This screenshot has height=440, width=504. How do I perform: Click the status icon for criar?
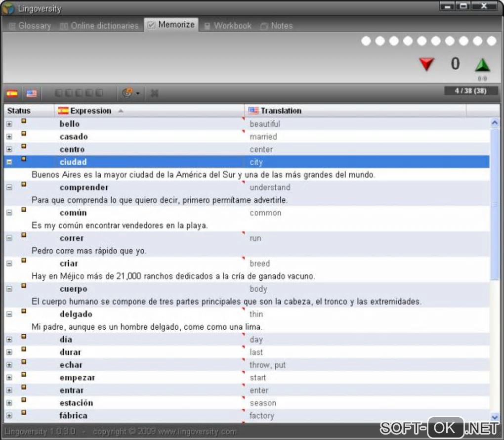(24, 261)
